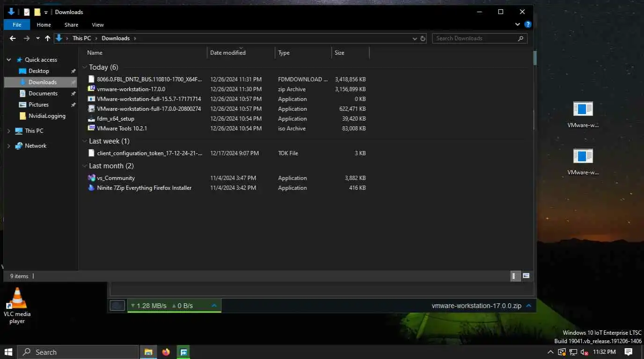644x359 pixels.
Task: Click the Properties quick access toolbar icon
Action: pos(27,12)
